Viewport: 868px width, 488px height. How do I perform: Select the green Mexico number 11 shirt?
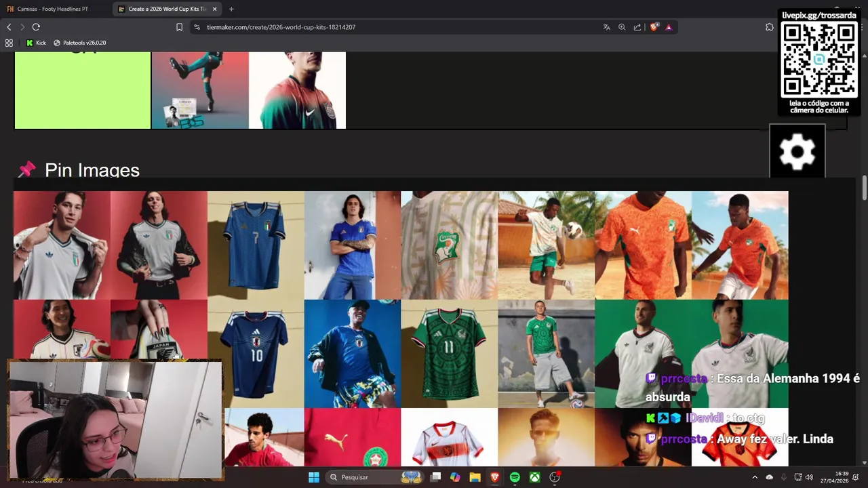coord(450,354)
